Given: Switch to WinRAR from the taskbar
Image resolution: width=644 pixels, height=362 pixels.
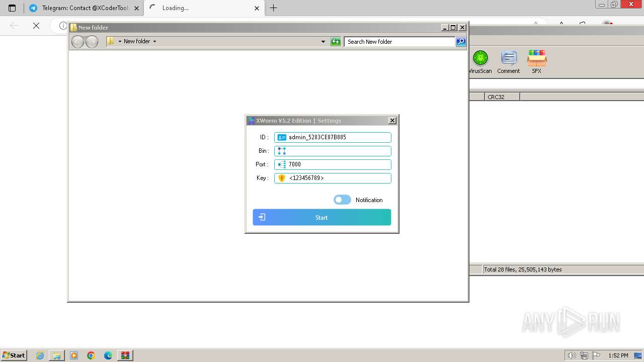Looking at the screenshot, I should point(125,355).
